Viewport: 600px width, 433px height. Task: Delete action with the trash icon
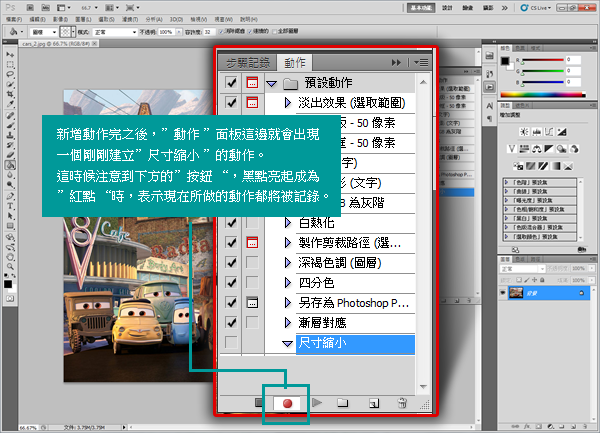402,403
